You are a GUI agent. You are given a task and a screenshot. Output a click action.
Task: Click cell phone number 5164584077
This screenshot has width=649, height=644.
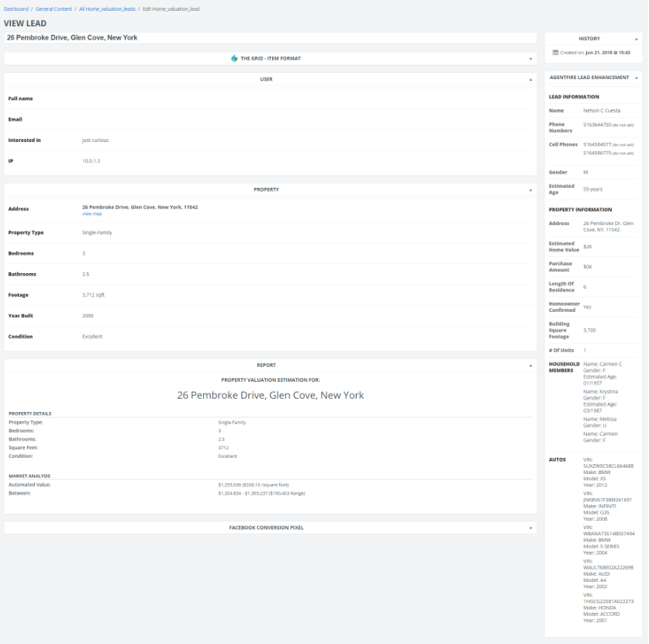[x=596, y=144]
